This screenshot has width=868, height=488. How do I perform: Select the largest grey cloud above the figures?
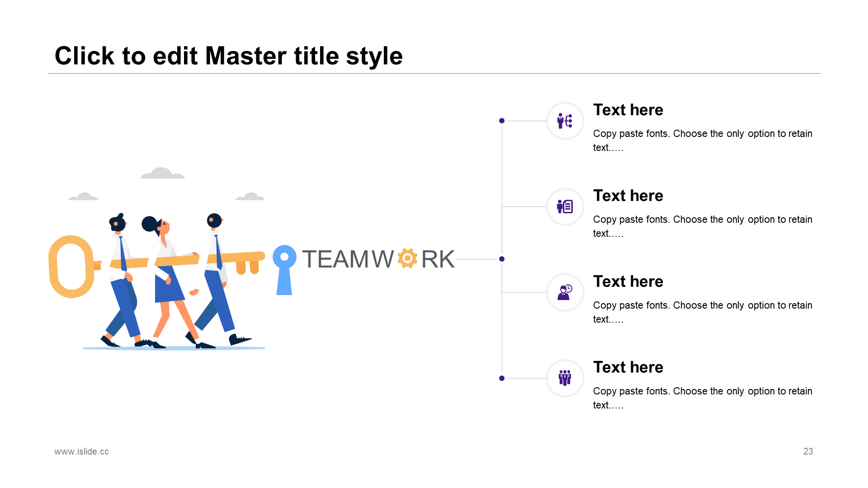tap(162, 173)
